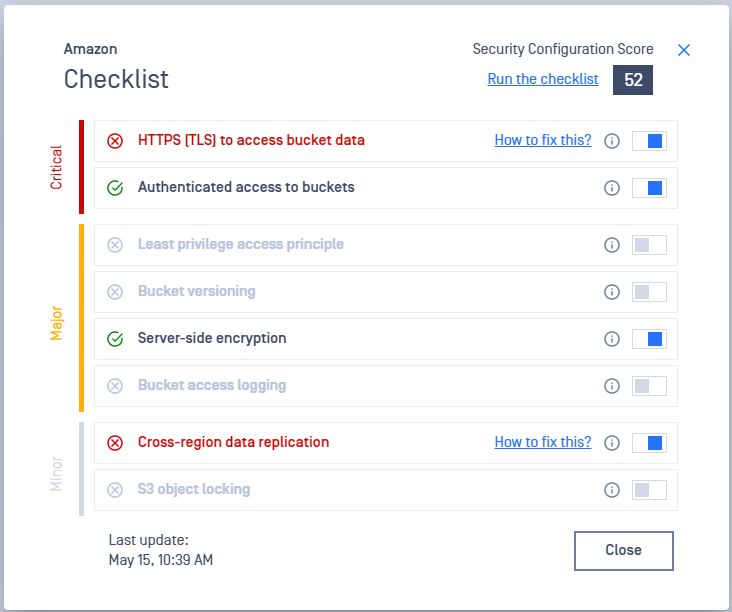Click info icon beside Bucket versioning
The height and width of the screenshot is (612, 732).
[x=612, y=292]
